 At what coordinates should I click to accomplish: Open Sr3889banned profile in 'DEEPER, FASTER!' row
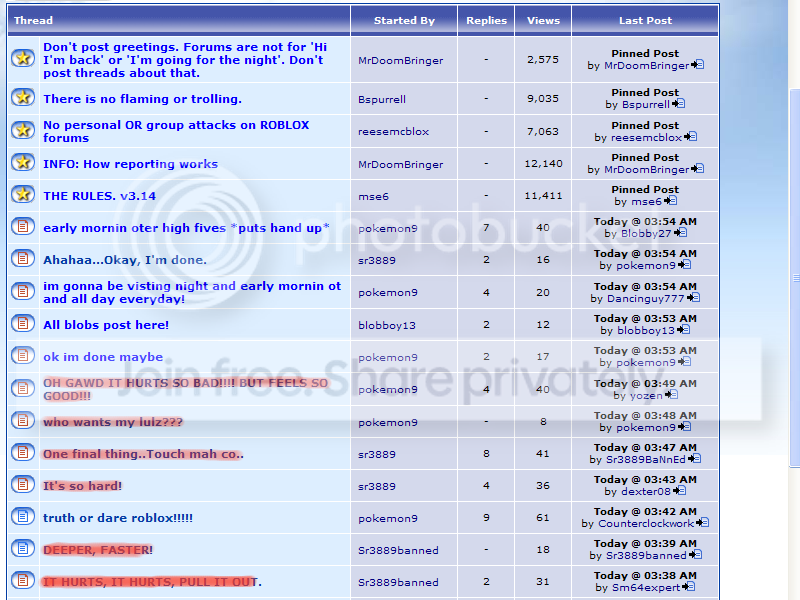tap(398, 551)
